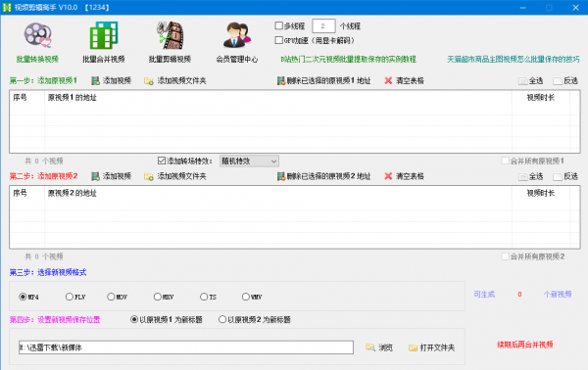Screen dimensions: 588x370
Task: Choose 以原视频2为新标题 radio option
Action: (222, 319)
